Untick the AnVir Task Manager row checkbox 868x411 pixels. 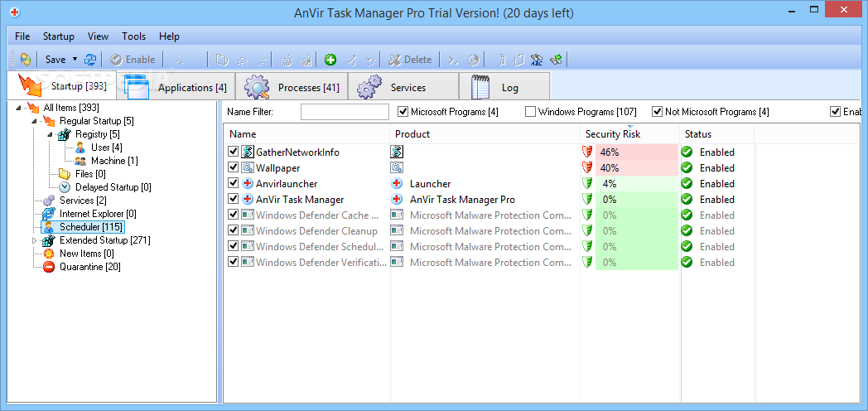tap(233, 200)
